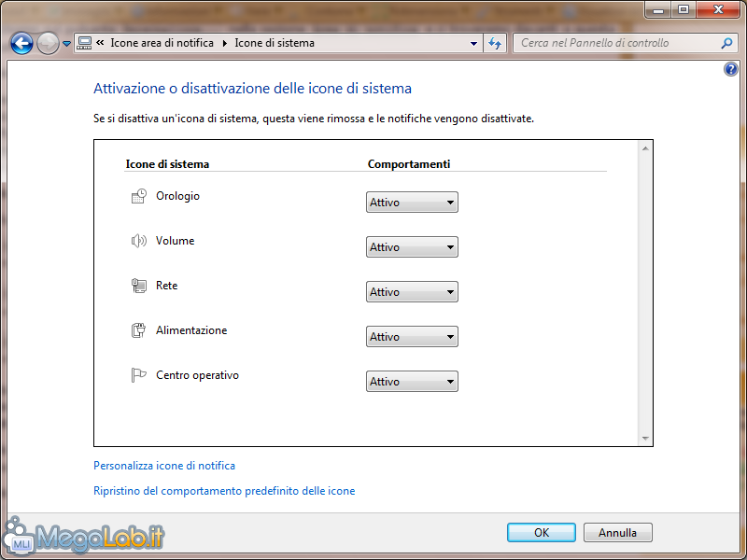Click the Annulla button
Viewport: 747px width, 560px height.
[618, 532]
